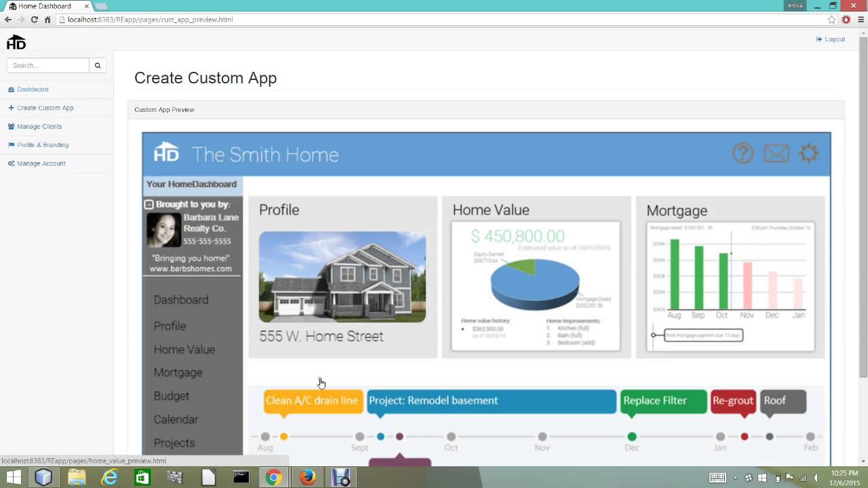Screen dimensions: 868x488
Task: Open the Windows Start button
Action: tap(14, 478)
